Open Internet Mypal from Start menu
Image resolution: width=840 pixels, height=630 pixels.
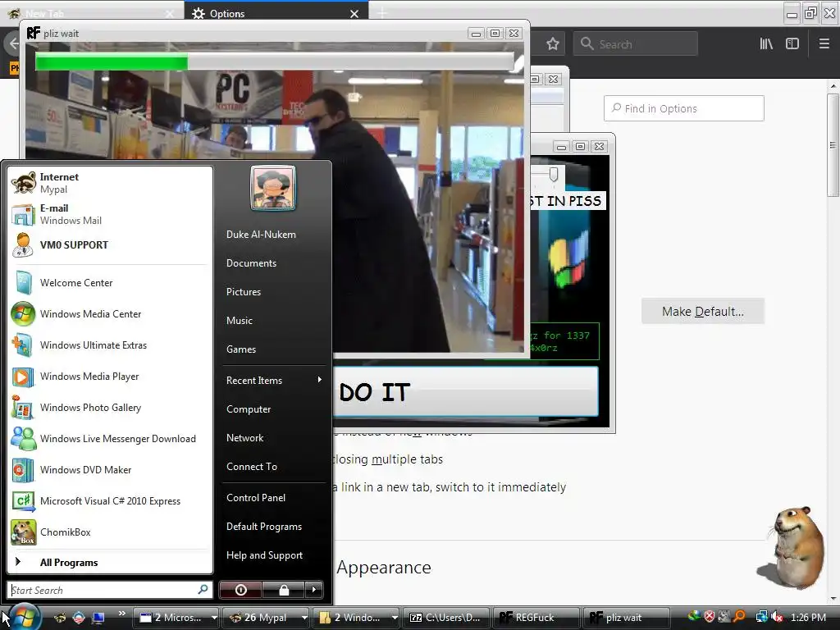pos(110,183)
